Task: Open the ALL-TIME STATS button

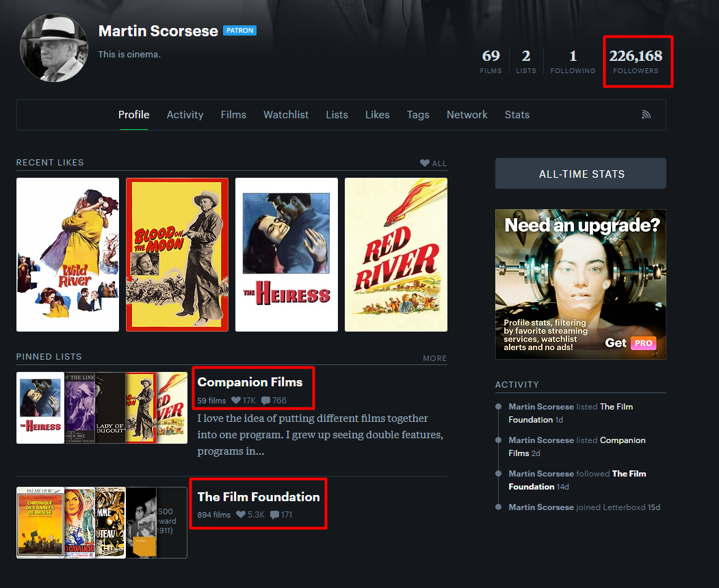Action: point(581,174)
